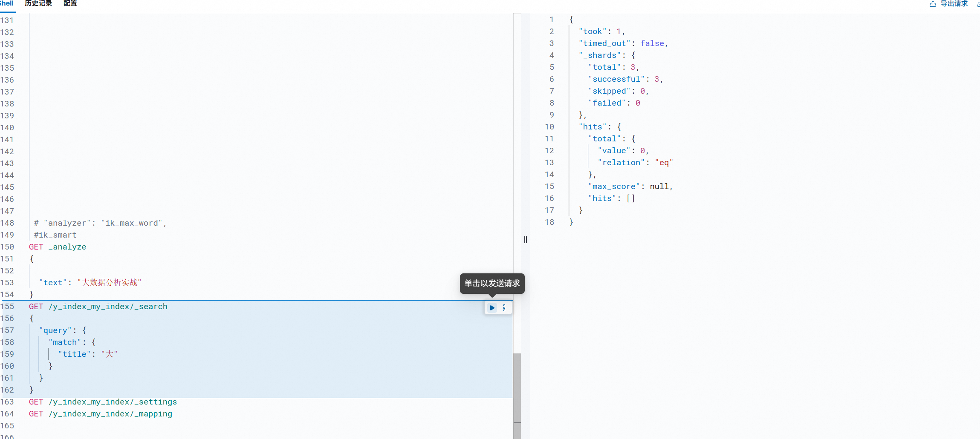This screenshot has height=439, width=980.
Task: Click the "text": "大数据分析实战" string
Action: pyautogui.click(x=90, y=282)
